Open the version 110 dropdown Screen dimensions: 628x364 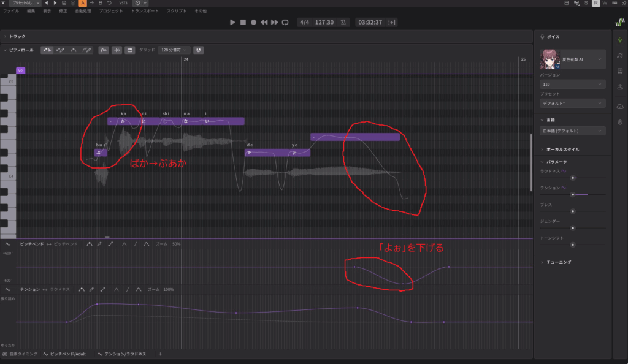(572, 85)
